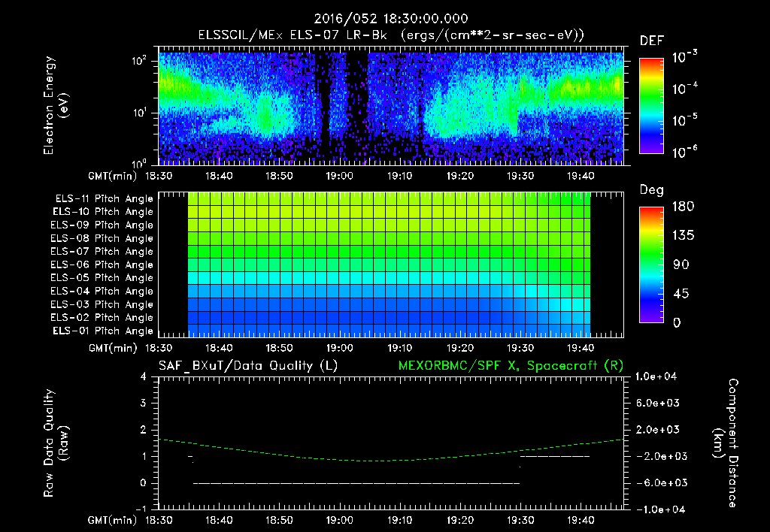770x532 pixels.
Task: Click the 90 value on Deg scale
Action: coord(681,265)
